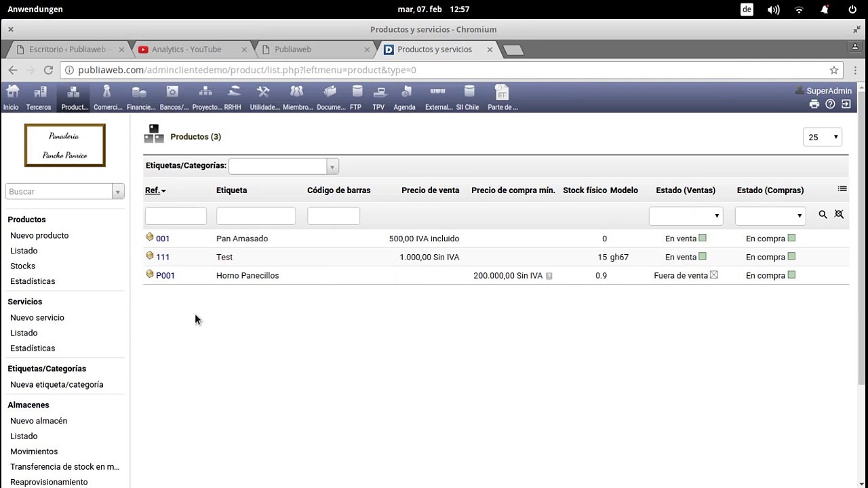868x488 pixels.
Task: Open the Anwendungen system menu
Action: pos(35,9)
